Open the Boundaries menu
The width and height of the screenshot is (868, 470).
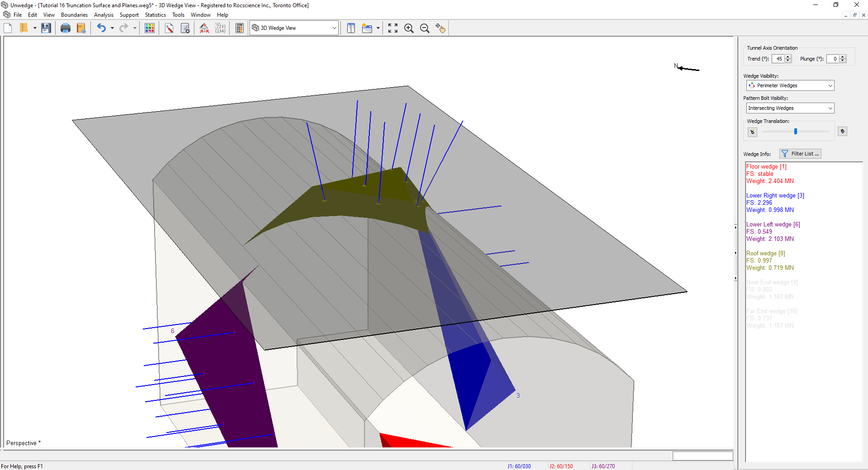click(x=74, y=15)
